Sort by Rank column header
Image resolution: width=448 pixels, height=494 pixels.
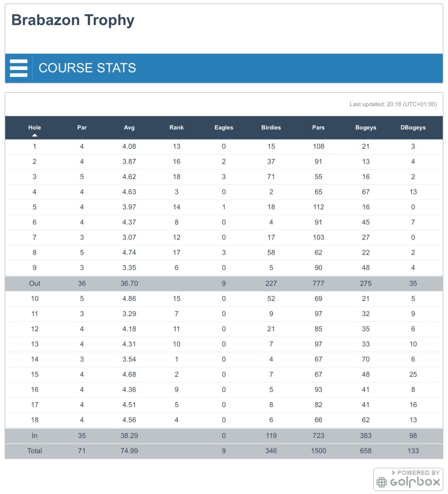177,127
